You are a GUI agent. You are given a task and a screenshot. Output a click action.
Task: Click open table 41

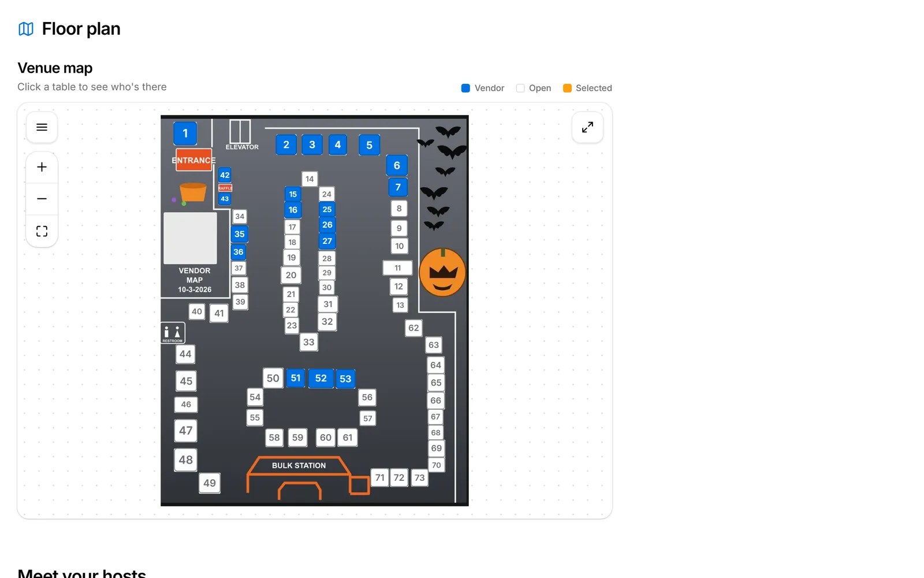click(219, 313)
